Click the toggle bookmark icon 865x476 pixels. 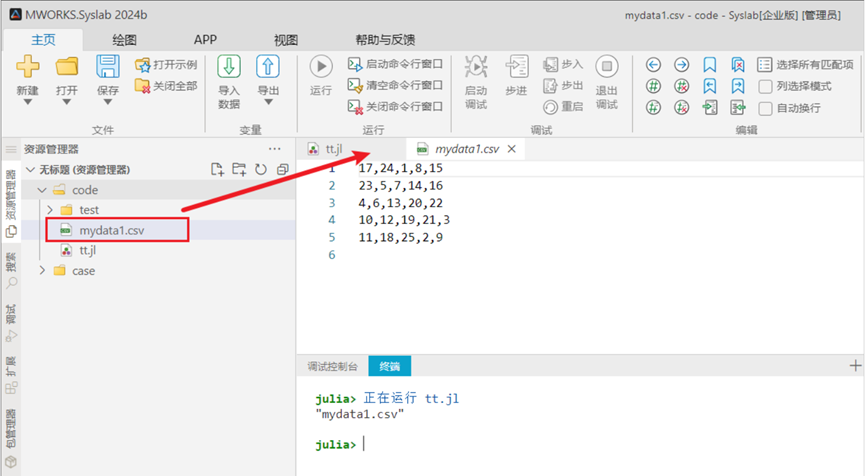[x=709, y=65]
